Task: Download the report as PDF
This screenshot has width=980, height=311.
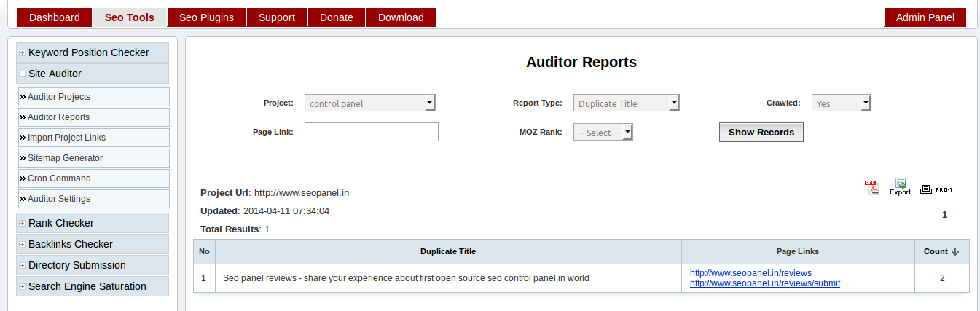Action: click(x=871, y=187)
